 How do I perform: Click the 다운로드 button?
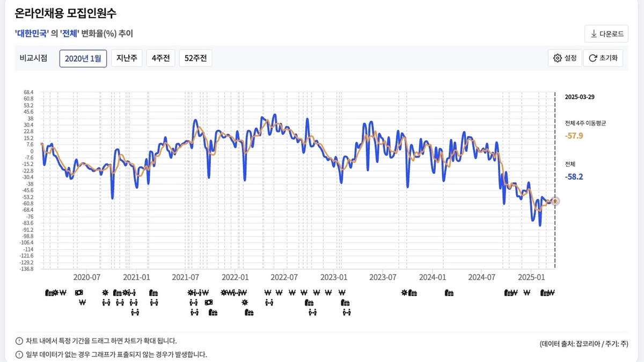605,33
